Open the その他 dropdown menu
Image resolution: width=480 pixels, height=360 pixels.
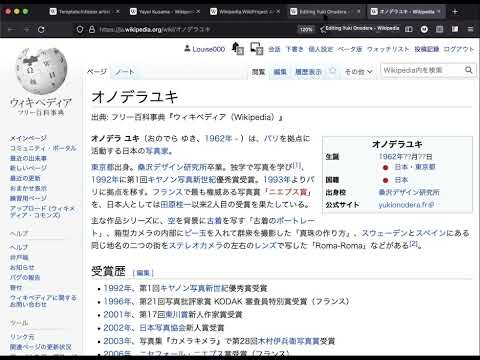point(358,71)
